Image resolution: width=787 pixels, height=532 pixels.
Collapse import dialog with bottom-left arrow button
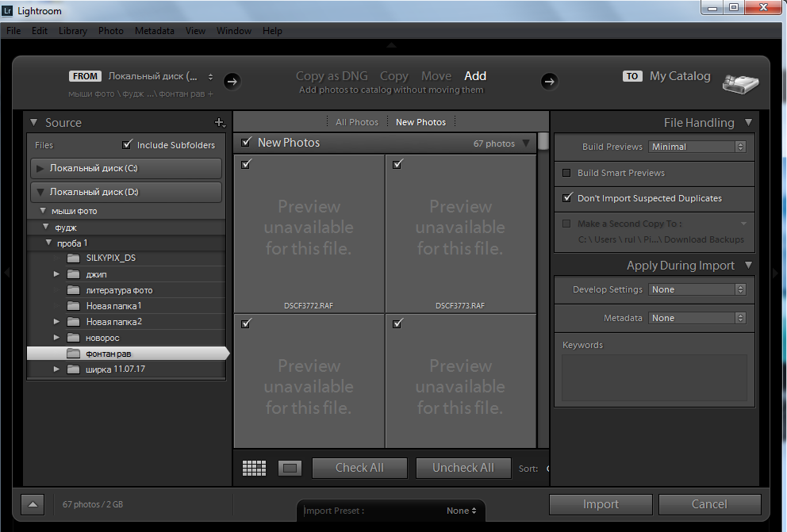click(x=33, y=504)
